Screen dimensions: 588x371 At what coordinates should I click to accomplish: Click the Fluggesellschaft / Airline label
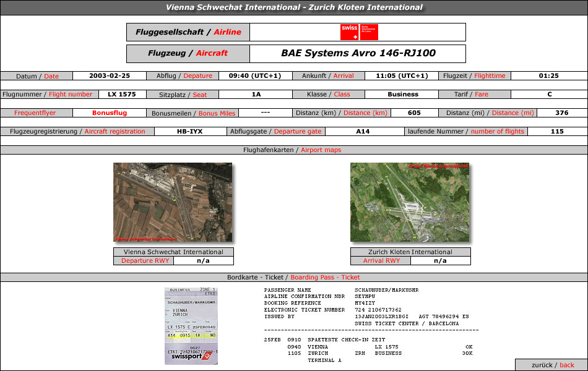click(x=188, y=32)
